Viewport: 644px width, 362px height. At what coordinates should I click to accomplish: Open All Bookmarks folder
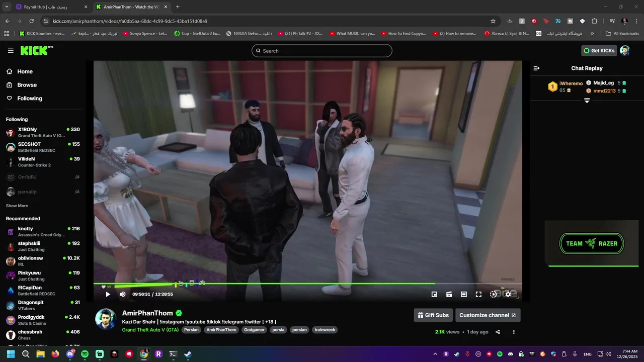click(x=622, y=34)
